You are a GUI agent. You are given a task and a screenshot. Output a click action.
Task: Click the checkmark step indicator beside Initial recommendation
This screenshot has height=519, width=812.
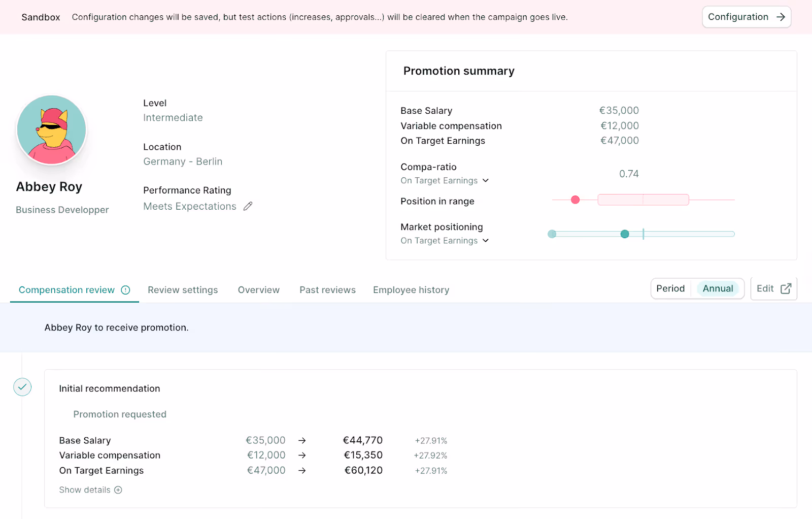click(x=22, y=387)
